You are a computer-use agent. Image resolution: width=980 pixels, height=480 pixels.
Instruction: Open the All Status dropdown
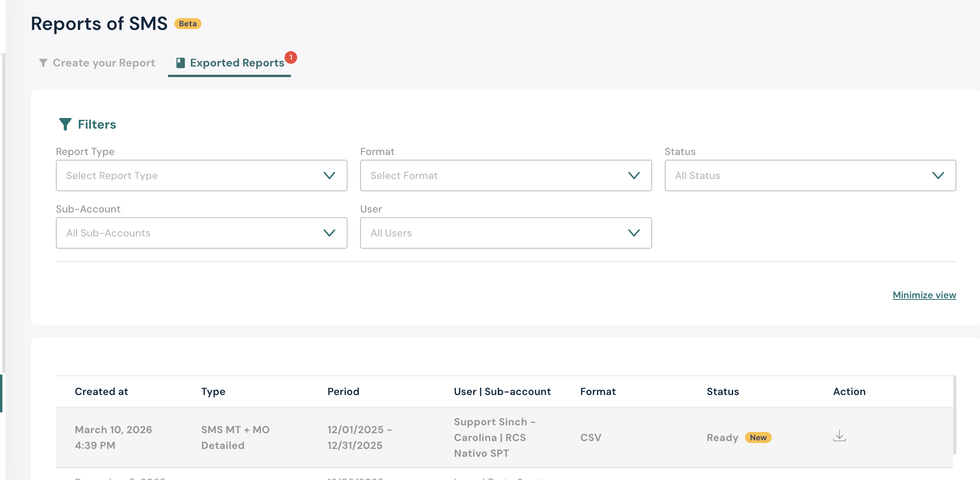point(810,175)
